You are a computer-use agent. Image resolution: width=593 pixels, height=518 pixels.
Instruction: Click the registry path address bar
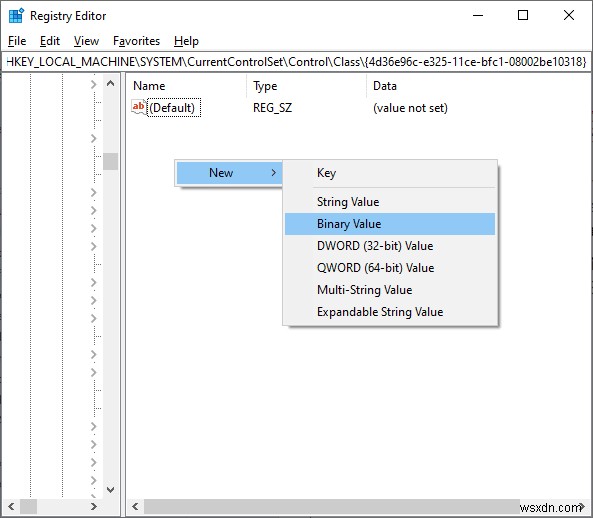point(296,62)
